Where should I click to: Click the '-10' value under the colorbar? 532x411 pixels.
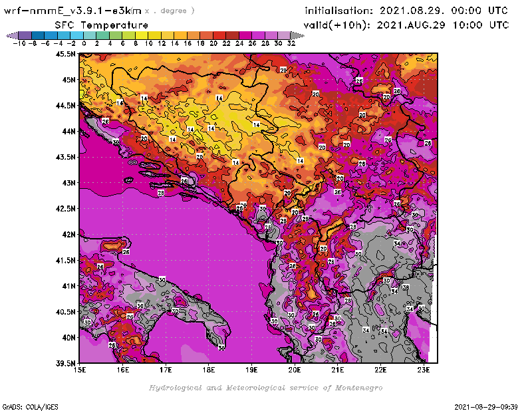(19, 43)
